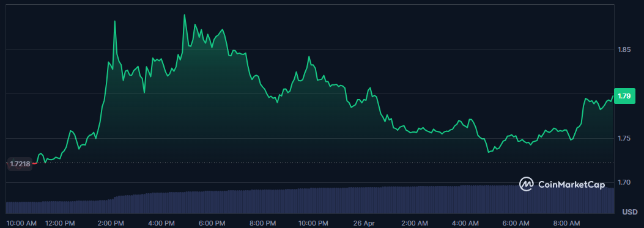Click the 8:00 PM time label
The height and width of the screenshot is (228, 644).
coord(263,224)
